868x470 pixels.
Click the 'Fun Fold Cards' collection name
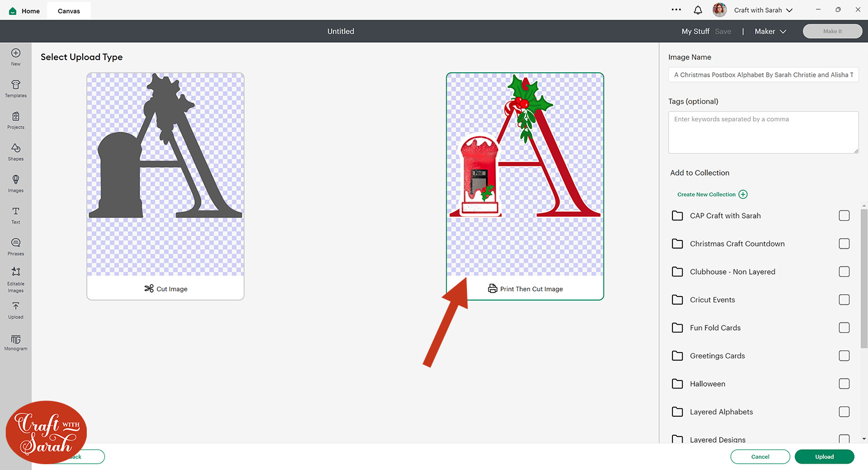tap(715, 328)
